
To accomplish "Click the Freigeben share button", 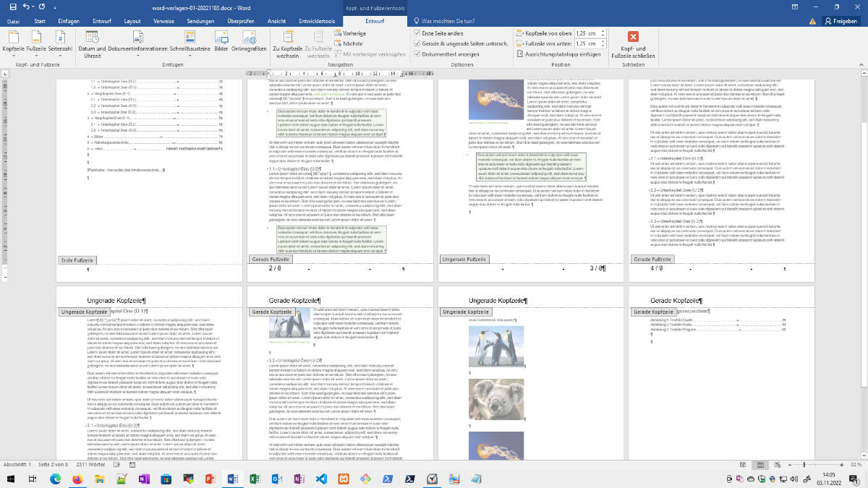I will coord(841,21).
